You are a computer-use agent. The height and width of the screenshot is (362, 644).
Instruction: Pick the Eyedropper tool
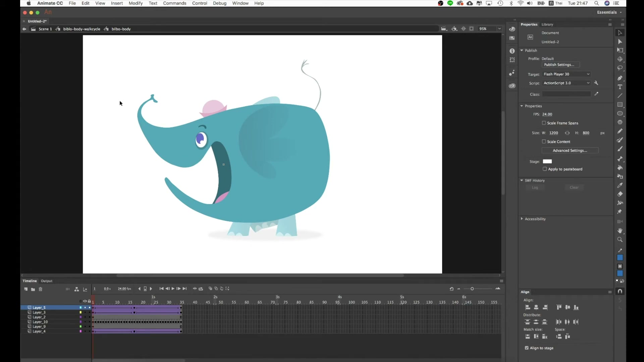click(x=620, y=185)
